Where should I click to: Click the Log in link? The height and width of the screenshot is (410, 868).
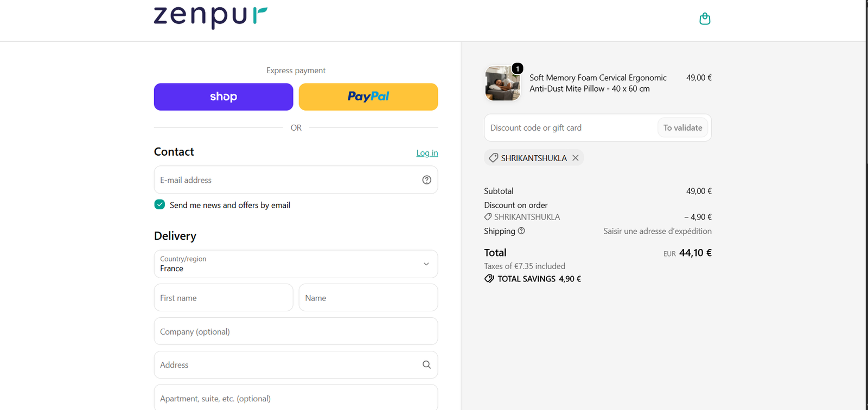[x=427, y=153]
